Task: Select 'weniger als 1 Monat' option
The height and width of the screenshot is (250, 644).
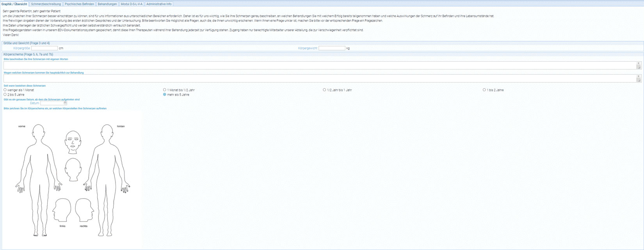Action: coord(5,90)
